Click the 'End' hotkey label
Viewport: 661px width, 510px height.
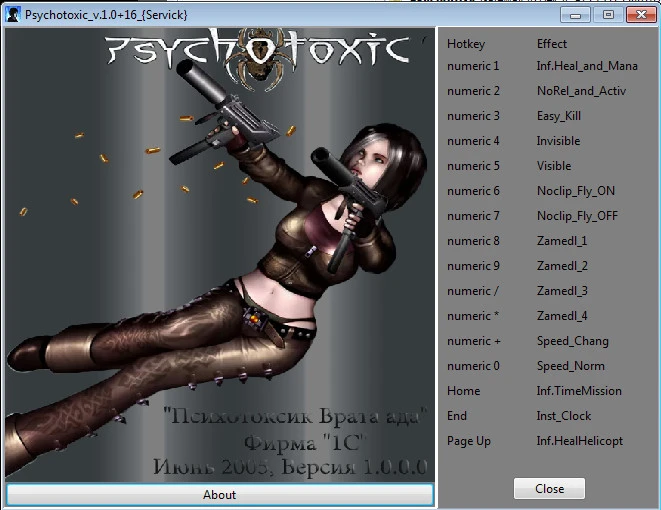pyautogui.click(x=457, y=416)
